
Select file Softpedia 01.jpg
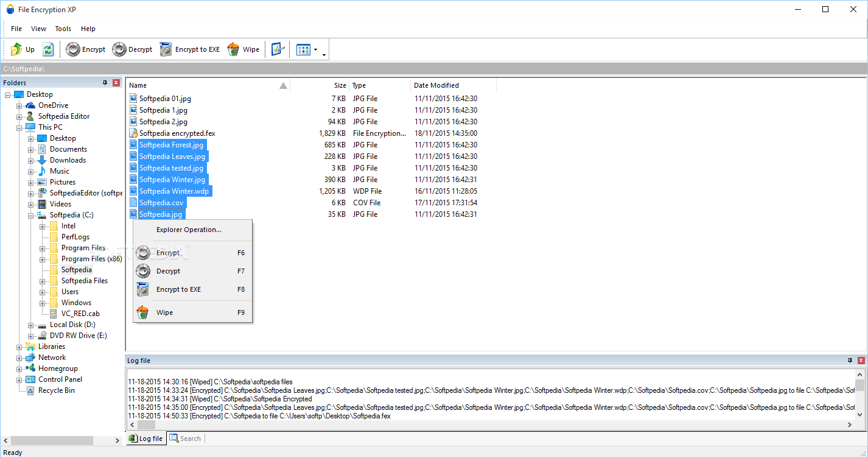click(165, 99)
